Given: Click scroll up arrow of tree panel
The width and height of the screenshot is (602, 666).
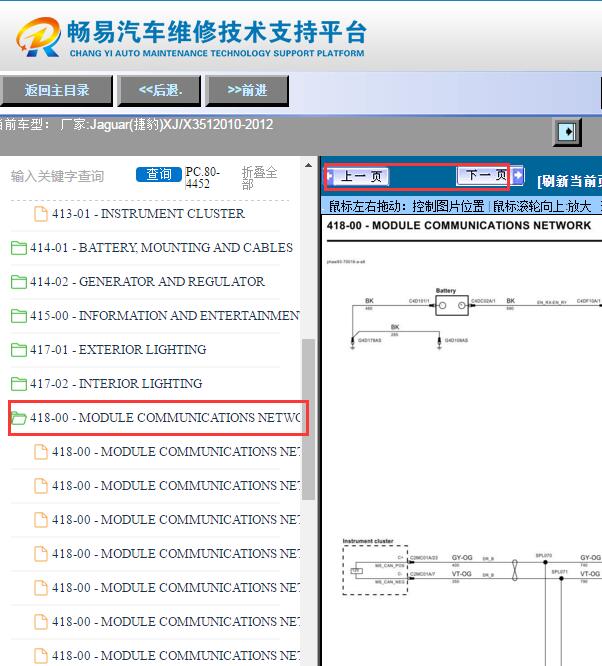Looking at the screenshot, I should pyautogui.click(x=308, y=165).
